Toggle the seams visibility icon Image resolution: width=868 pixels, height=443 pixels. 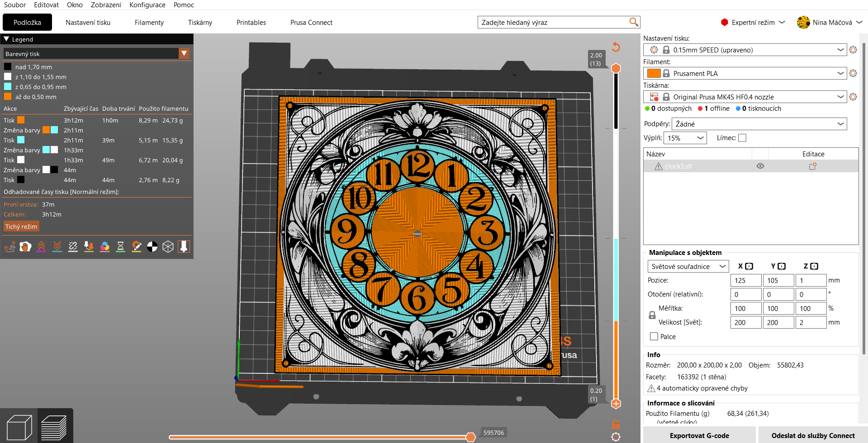pos(73,247)
